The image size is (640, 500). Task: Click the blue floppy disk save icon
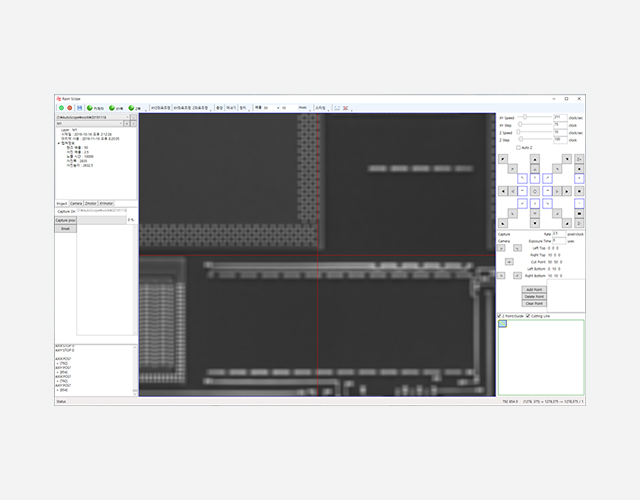[80, 108]
